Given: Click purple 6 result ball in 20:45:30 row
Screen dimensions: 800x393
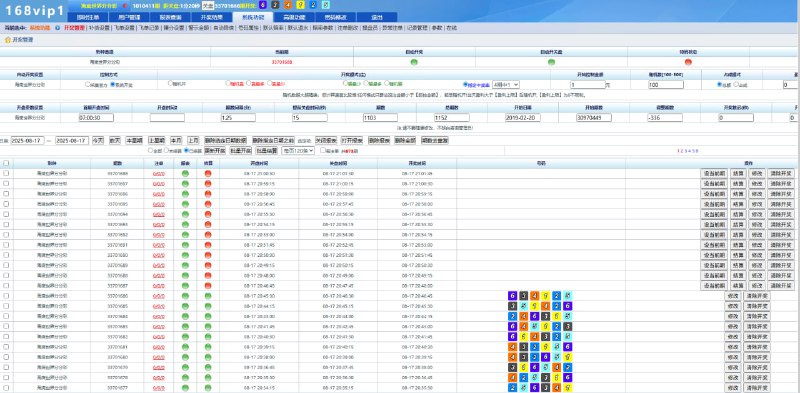Looking at the screenshot, I should pyautogui.click(x=513, y=296).
